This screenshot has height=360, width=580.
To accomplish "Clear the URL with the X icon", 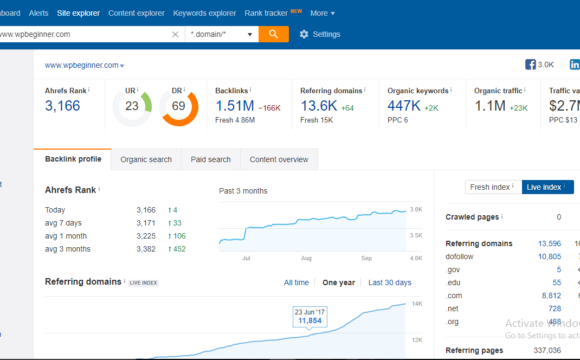I will click(175, 34).
